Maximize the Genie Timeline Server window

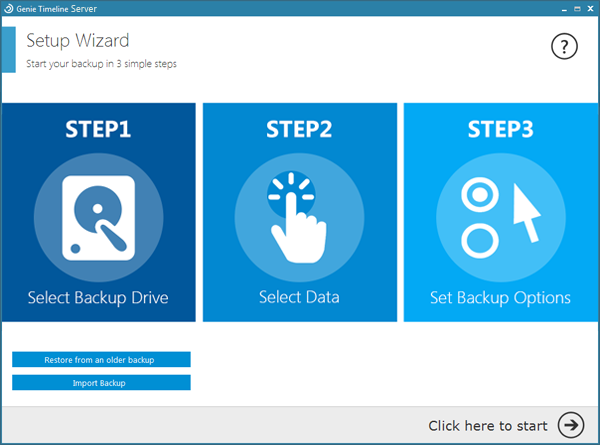(577, 9)
